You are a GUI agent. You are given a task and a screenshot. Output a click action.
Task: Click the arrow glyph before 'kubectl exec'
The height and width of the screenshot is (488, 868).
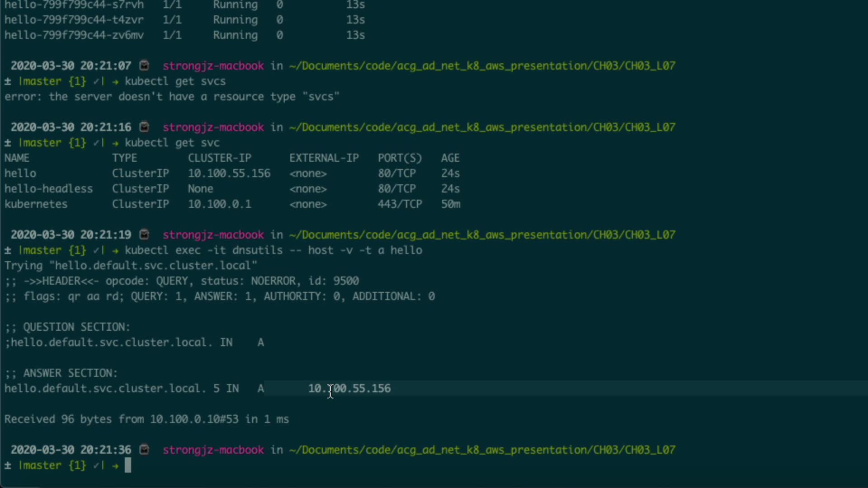point(115,250)
